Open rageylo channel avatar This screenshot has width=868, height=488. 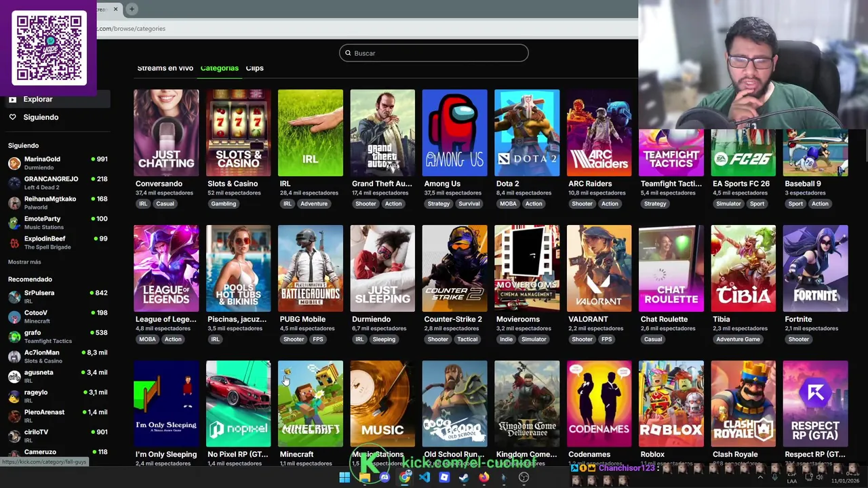pos(14,396)
